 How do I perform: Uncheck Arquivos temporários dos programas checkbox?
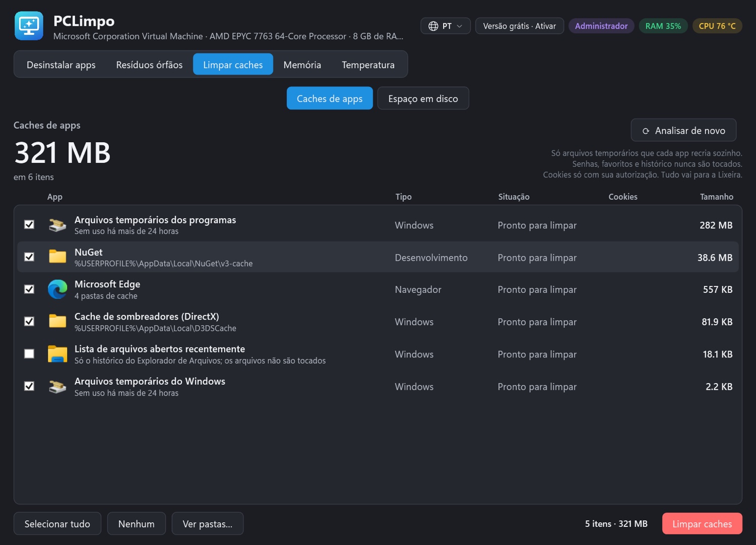click(x=29, y=224)
